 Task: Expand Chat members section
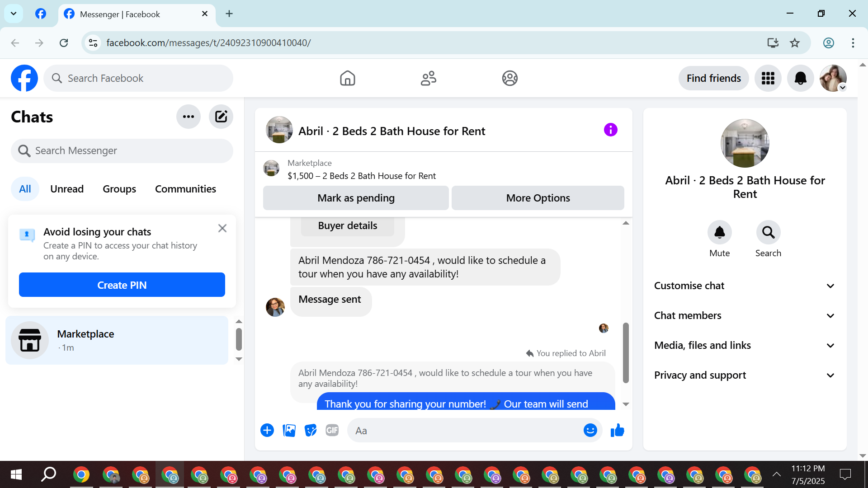745,315
